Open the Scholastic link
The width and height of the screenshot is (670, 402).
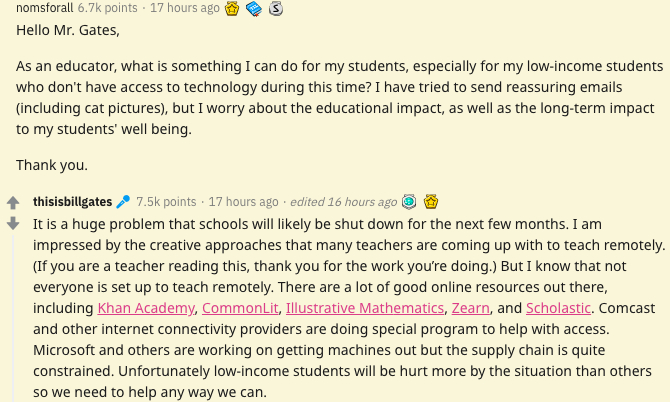click(559, 308)
